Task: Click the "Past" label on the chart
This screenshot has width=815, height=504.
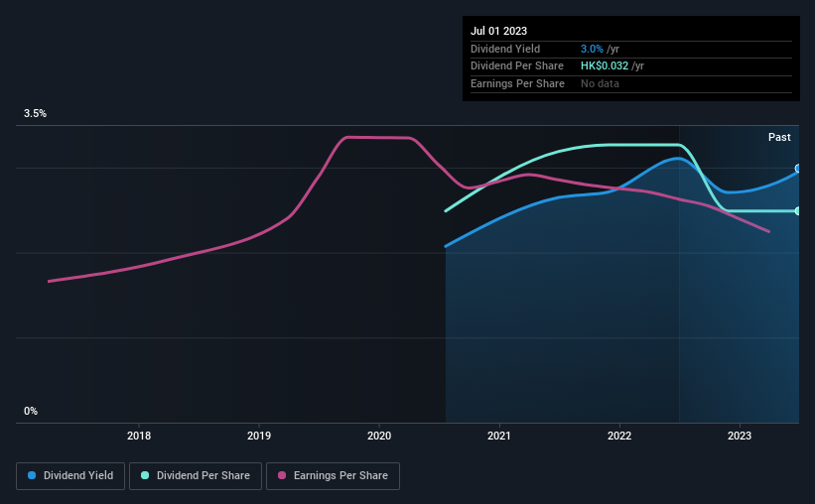Action: pyautogui.click(x=779, y=138)
